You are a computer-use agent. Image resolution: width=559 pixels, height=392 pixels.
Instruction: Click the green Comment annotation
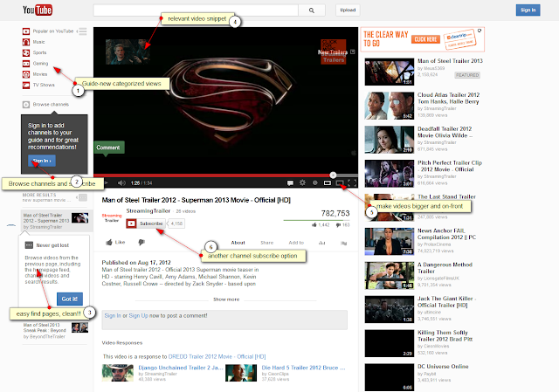point(109,148)
